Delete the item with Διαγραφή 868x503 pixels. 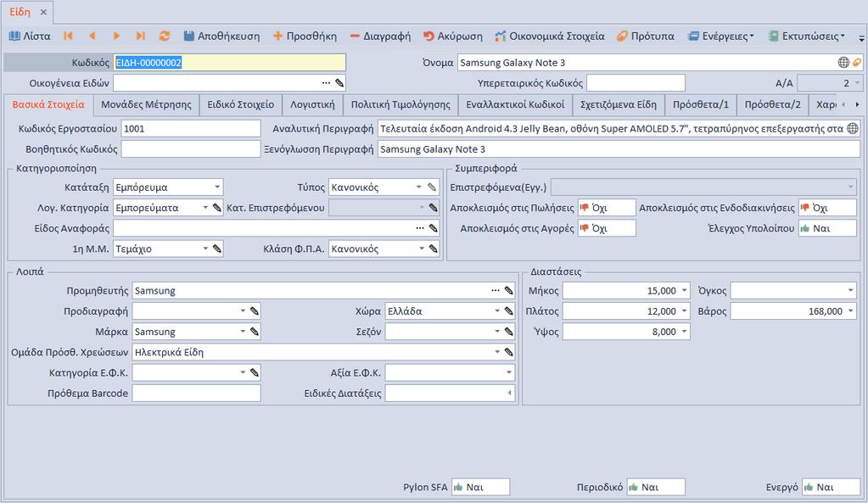[380, 36]
